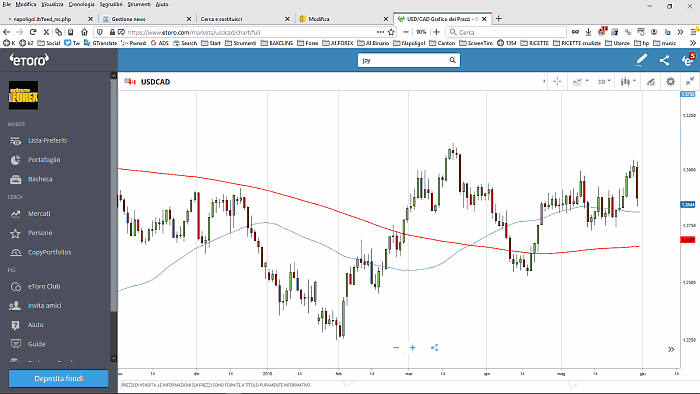Expand the chart toolbar small arrow

click(x=544, y=81)
